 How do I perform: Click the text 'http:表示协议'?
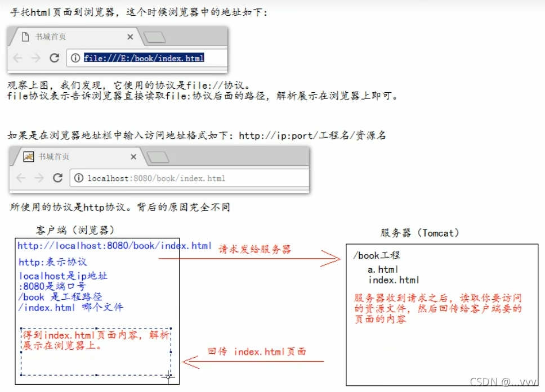click(53, 262)
